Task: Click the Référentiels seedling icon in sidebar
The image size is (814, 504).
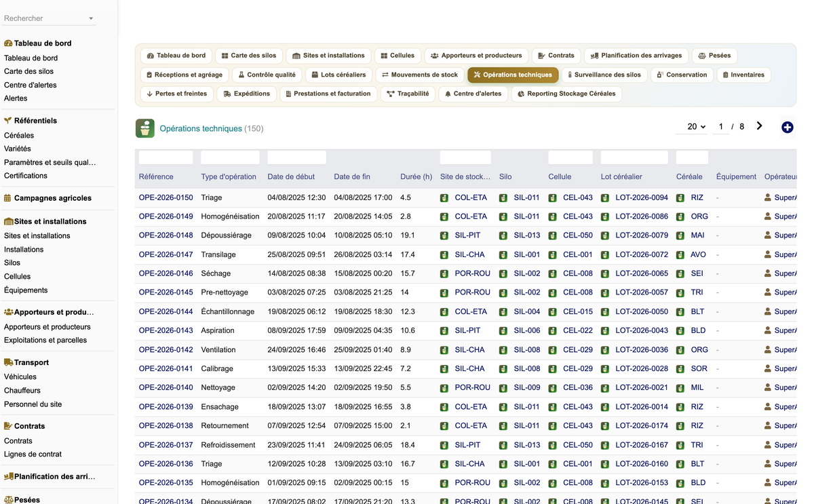Action: coord(8,120)
